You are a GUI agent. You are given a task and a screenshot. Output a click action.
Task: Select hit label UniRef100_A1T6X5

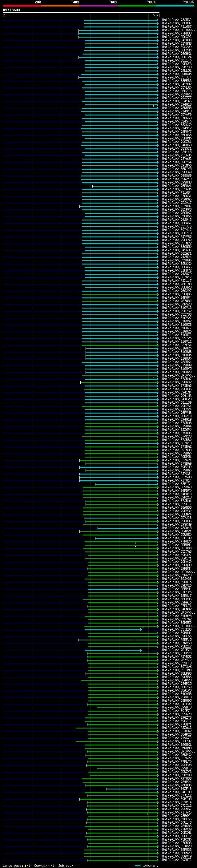pyautogui.click(x=177, y=812)
